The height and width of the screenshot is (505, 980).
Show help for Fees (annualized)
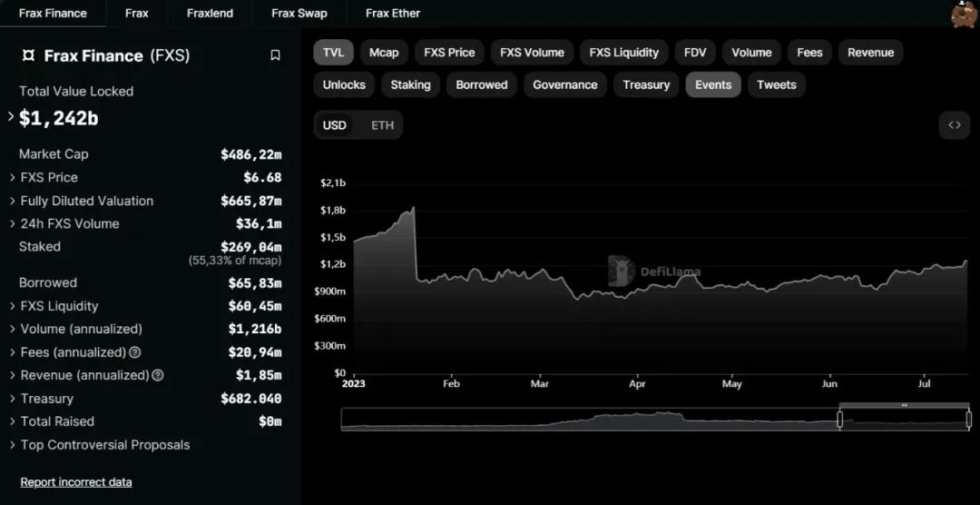point(134,352)
